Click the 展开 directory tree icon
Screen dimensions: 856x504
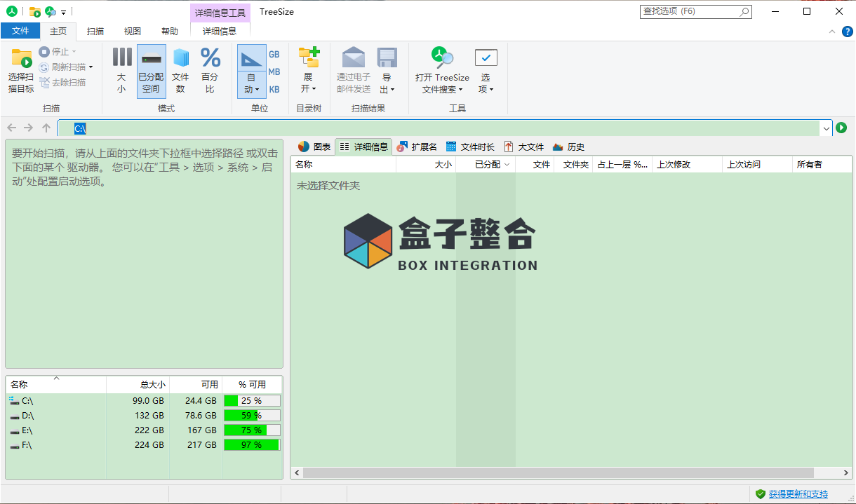point(309,57)
